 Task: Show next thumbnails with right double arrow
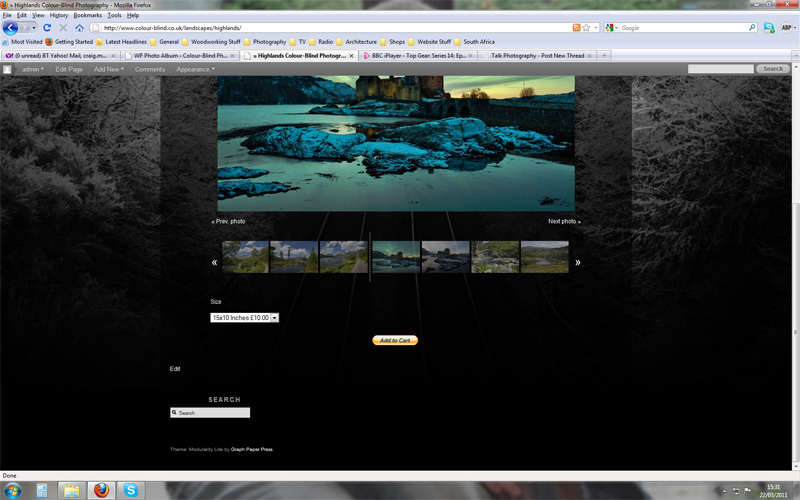[578, 262]
